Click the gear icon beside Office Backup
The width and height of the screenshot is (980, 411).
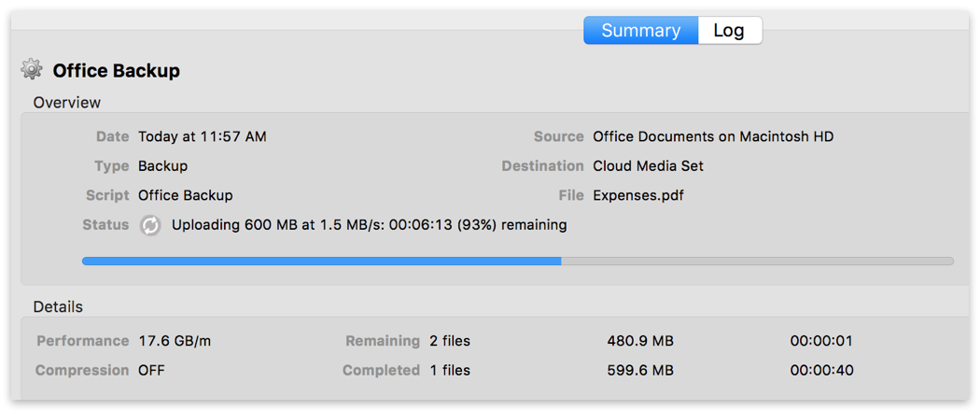click(32, 69)
